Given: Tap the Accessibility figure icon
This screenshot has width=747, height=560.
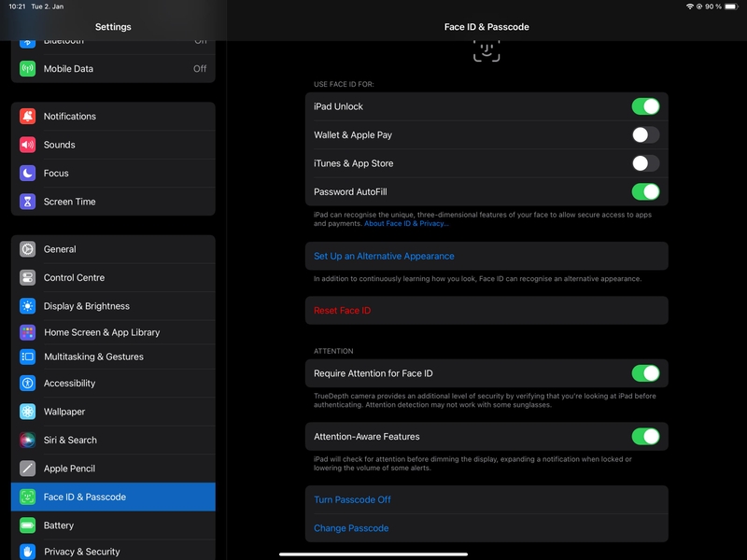Looking at the screenshot, I should coord(28,384).
